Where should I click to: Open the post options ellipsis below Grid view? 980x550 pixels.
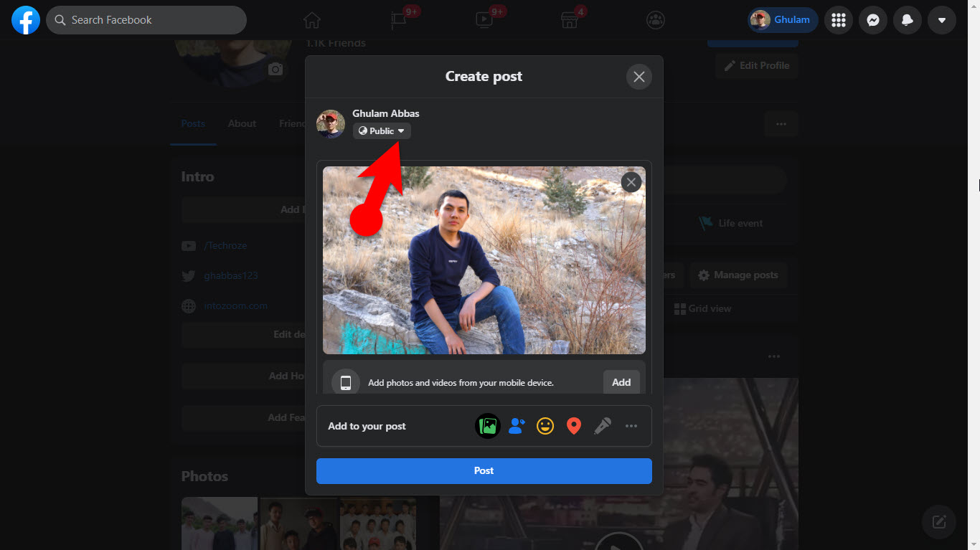coord(773,356)
